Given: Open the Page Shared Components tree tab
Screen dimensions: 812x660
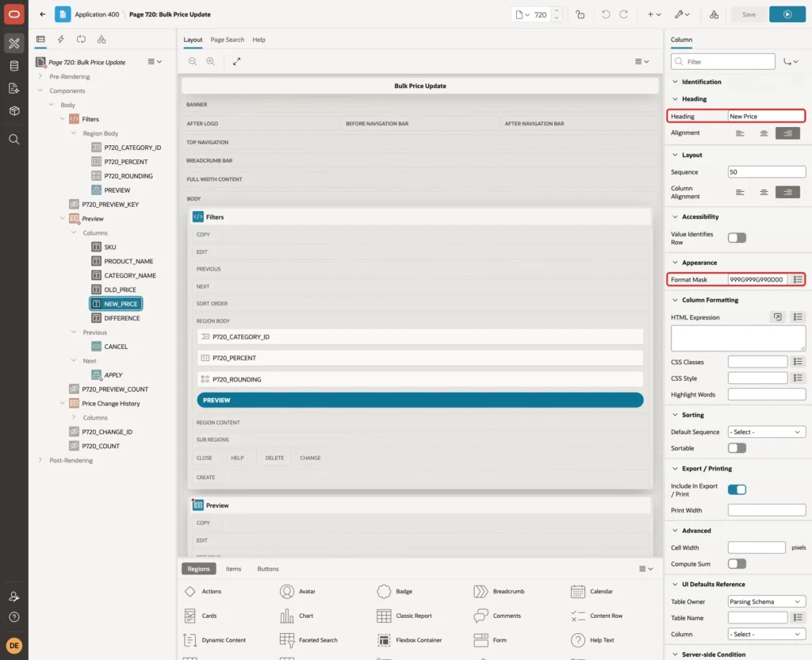Looking at the screenshot, I should 101,40.
